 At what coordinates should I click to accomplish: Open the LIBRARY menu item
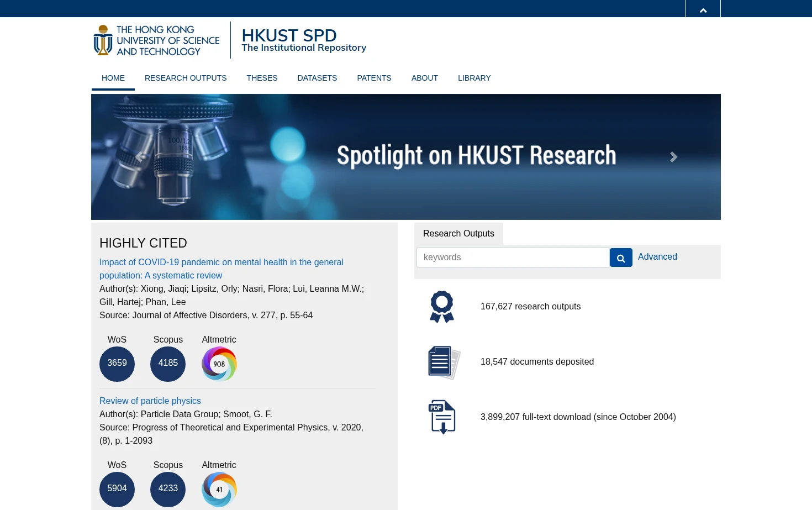pyautogui.click(x=474, y=78)
